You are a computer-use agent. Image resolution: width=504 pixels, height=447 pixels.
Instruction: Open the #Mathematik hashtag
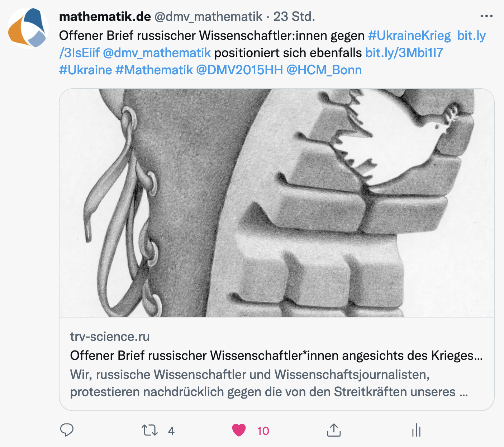[x=154, y=70]
